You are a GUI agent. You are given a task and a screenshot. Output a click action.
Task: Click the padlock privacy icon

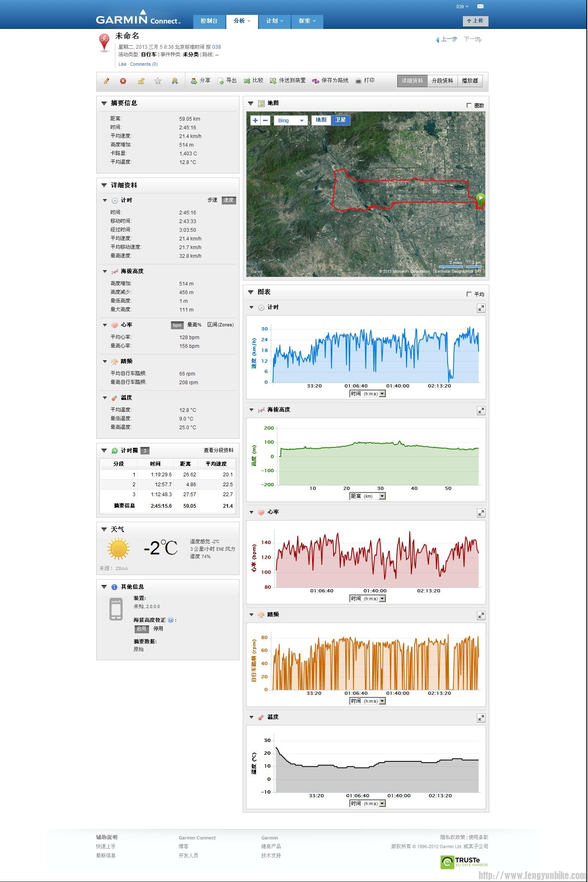click(141, 81)
